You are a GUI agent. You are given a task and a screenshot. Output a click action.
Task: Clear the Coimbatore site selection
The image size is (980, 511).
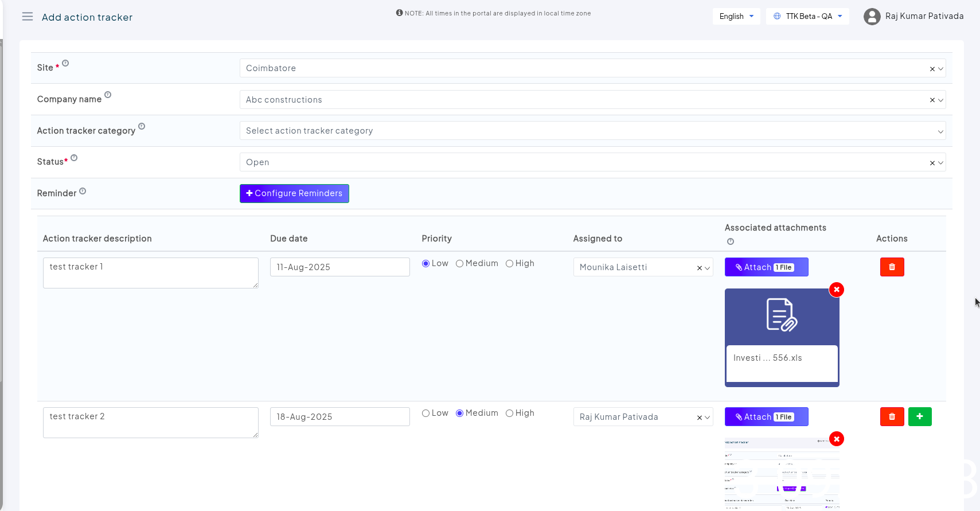[932, 69]
